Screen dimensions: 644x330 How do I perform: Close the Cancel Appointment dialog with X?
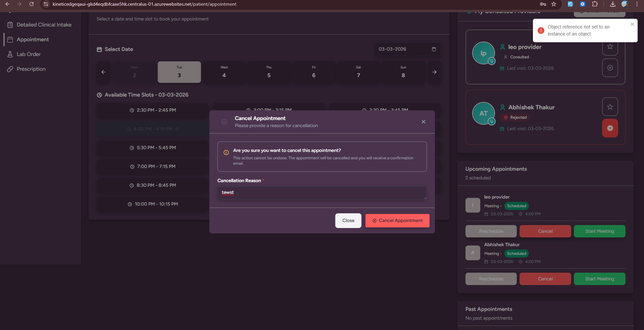[x=423, y=122]
